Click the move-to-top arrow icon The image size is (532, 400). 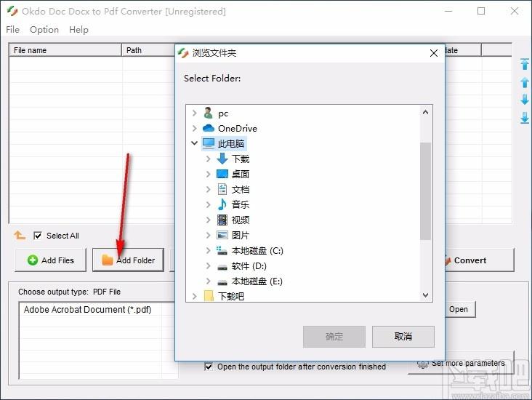(525, 64)
